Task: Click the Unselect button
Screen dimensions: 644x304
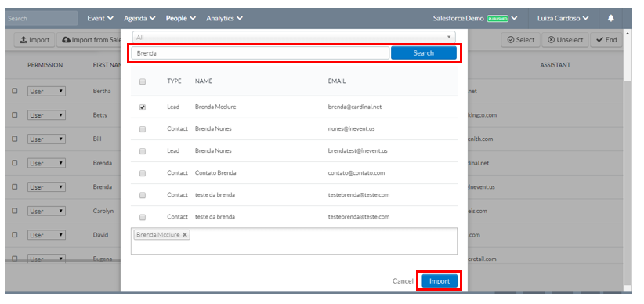Action: pos(565,40)
